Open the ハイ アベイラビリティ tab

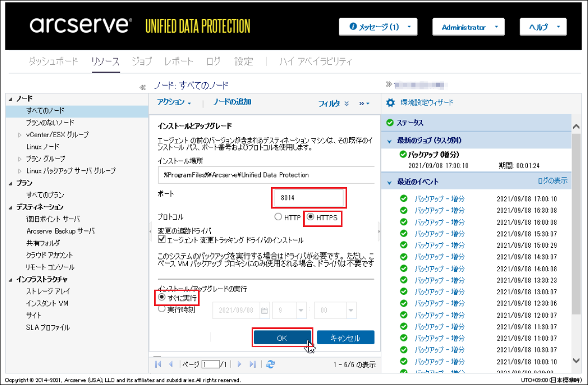(x=315, y=61)
